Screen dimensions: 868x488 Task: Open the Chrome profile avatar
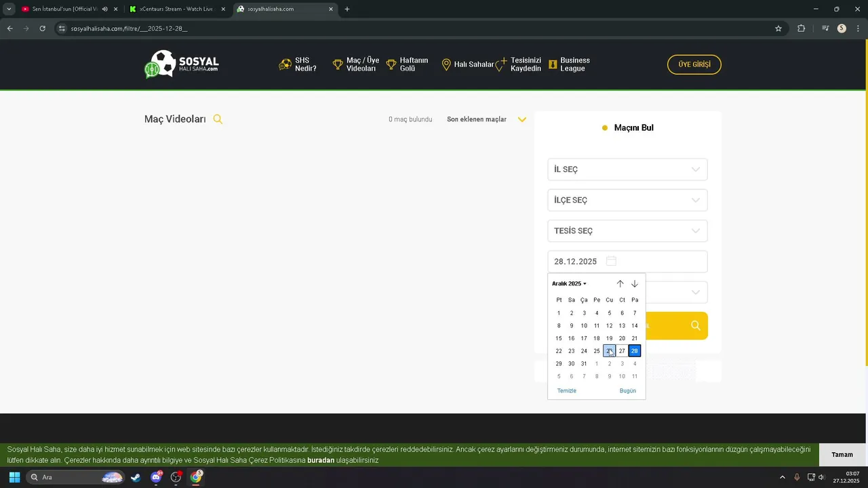[842, 28]
